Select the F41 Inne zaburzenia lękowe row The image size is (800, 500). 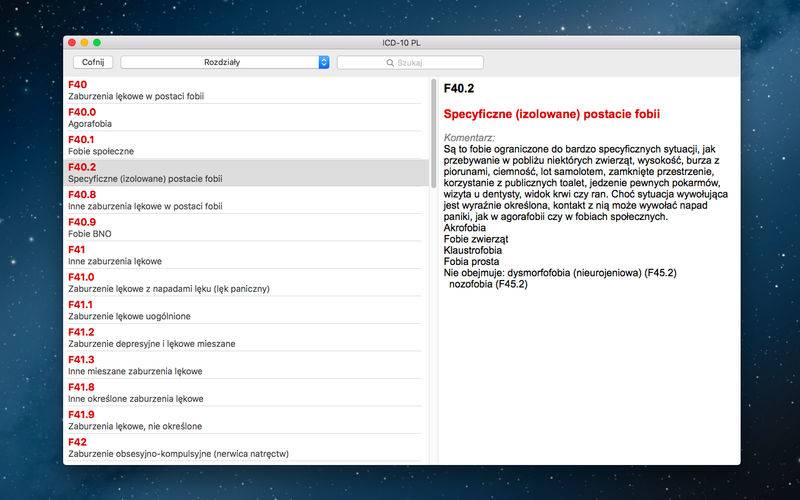[244, 255]
